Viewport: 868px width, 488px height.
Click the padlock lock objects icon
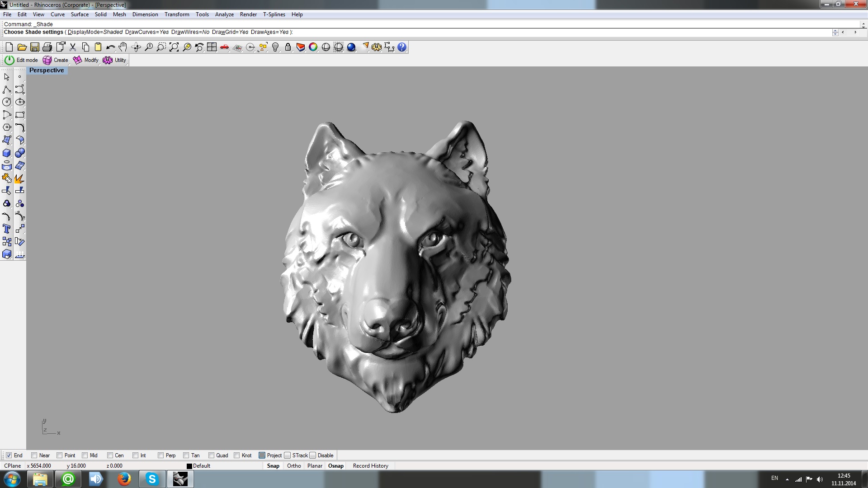[x=288, y=47]
